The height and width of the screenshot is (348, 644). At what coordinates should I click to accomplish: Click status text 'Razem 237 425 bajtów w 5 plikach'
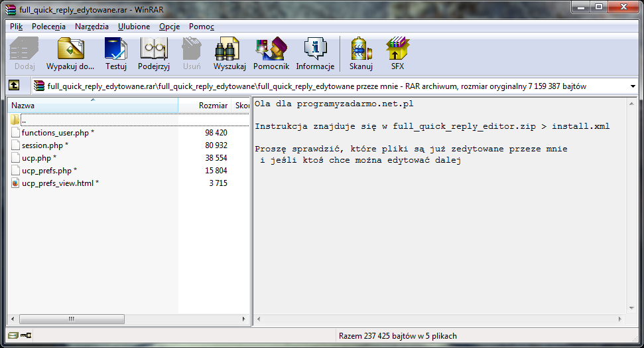pos(397,335)
